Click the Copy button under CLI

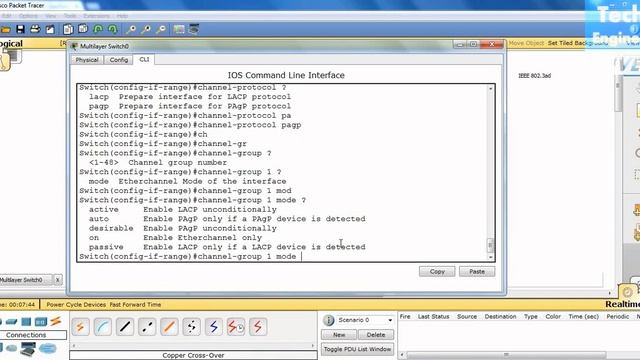437,271
